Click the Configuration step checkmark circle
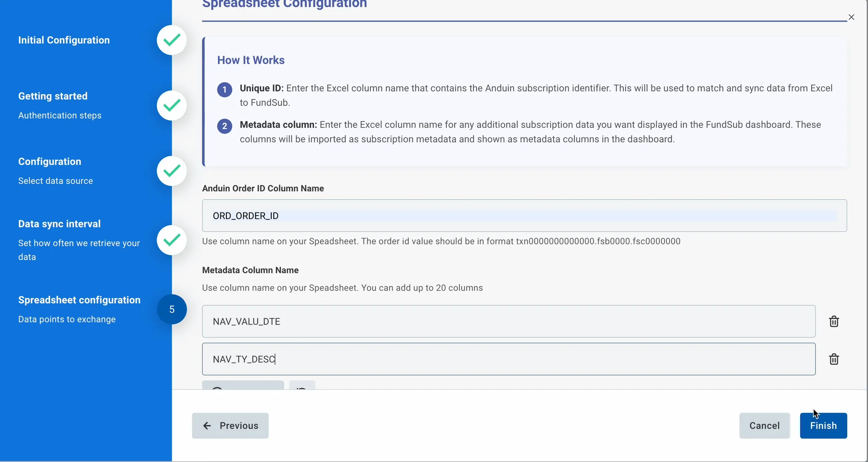868x462 pixels. coord(172,171)
